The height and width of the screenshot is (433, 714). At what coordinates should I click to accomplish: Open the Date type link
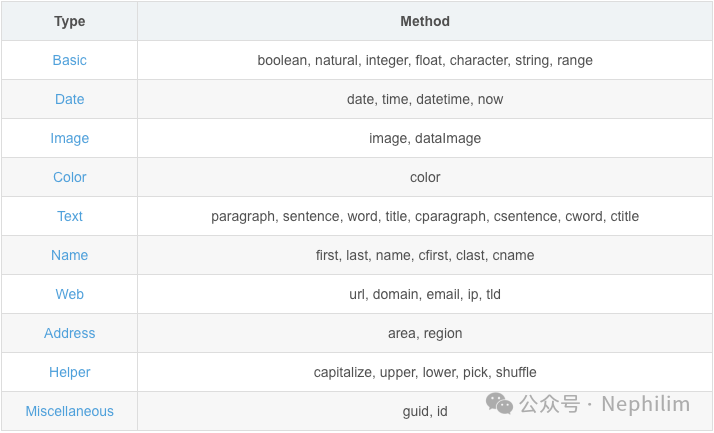pos(70,99)
